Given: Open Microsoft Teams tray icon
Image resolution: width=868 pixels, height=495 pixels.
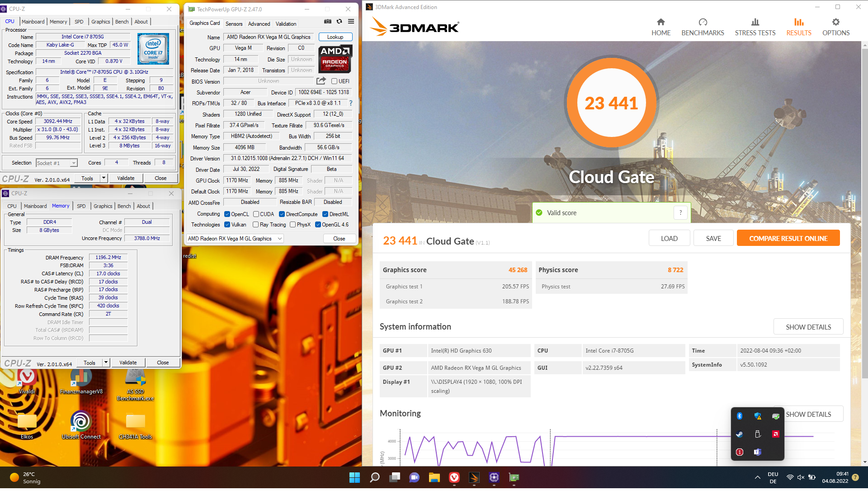Looking at the screenshot, I should pyautogui.click(x=758, y=452).
